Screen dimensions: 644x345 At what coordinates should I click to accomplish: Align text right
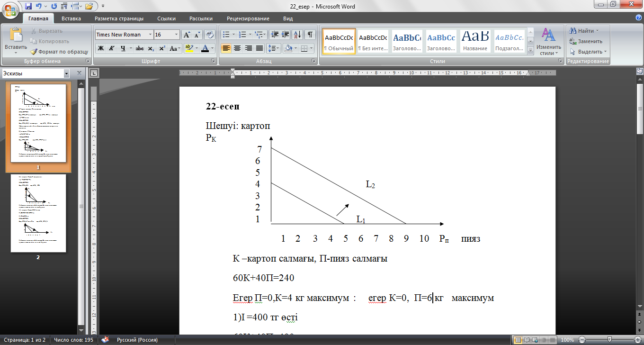(x=248, y=48)
